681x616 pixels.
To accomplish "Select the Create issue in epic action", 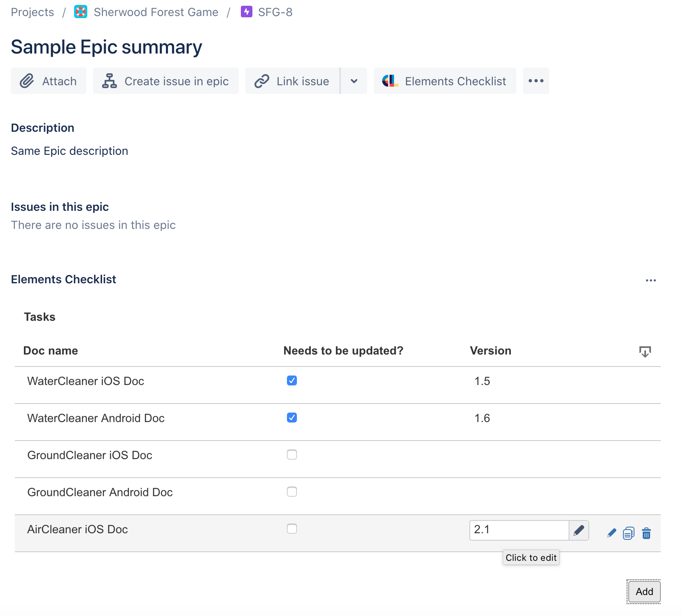I will tap(166, 81).
